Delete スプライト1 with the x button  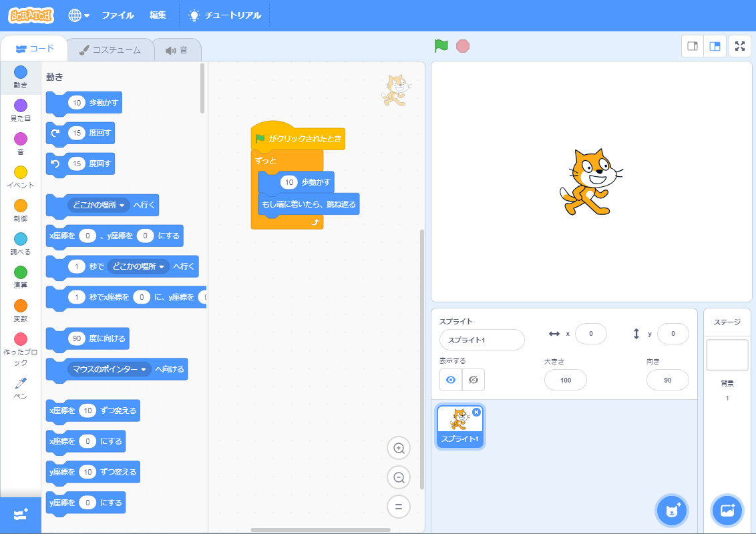(476, 412)
